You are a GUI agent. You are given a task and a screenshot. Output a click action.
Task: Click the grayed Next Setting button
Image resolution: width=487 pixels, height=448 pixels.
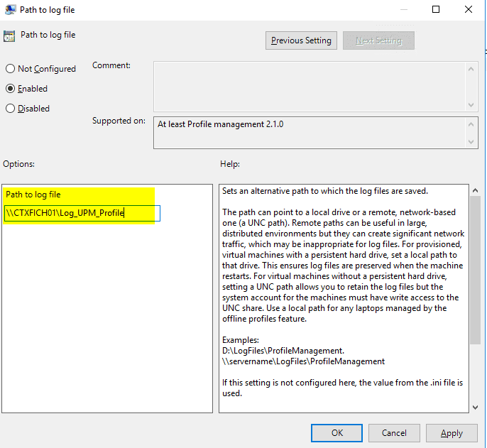[x=378, y=40]
